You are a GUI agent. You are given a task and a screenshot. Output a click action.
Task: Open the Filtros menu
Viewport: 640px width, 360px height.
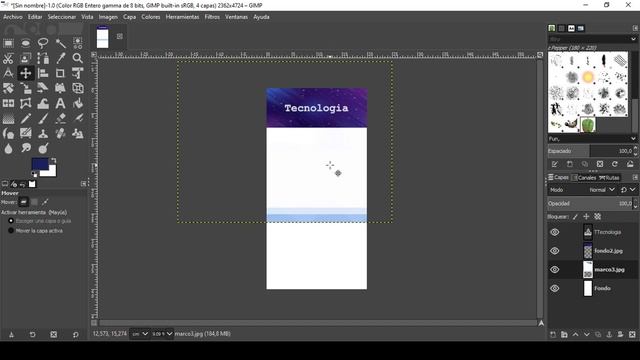pyautogui.click(x=212, y=17)
